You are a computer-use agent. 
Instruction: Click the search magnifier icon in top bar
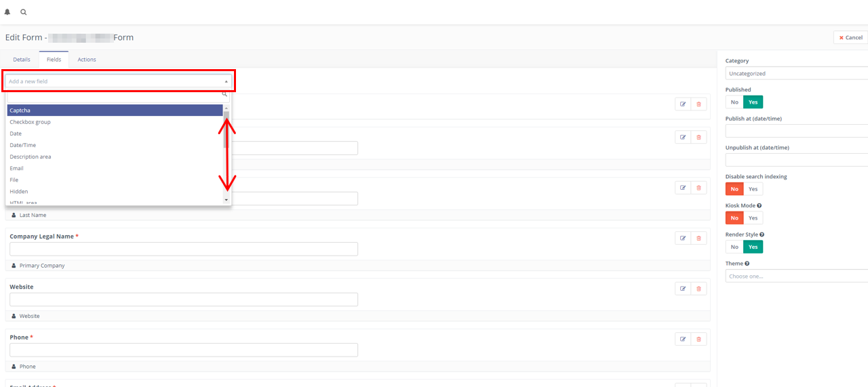coord(24,12)
